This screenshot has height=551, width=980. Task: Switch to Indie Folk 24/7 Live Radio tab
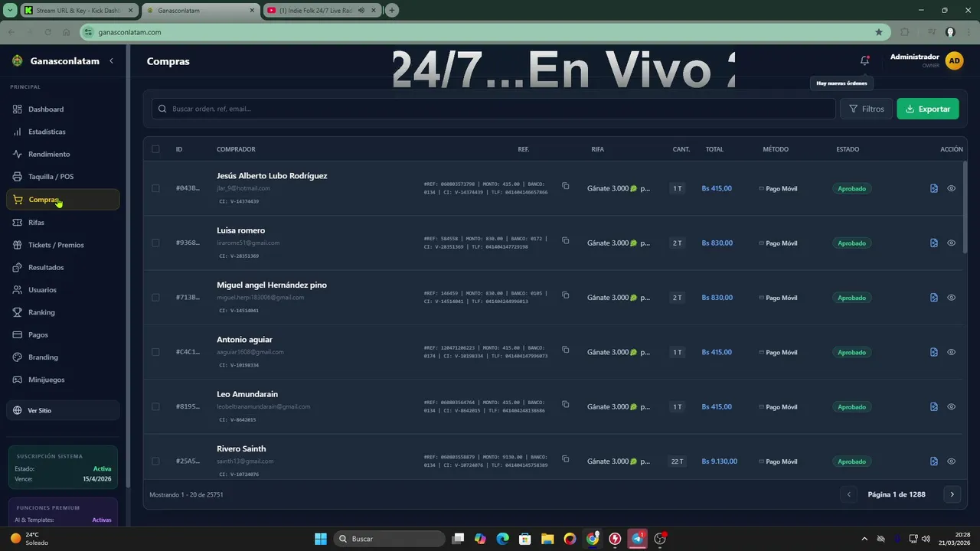(x=322, y=11)
